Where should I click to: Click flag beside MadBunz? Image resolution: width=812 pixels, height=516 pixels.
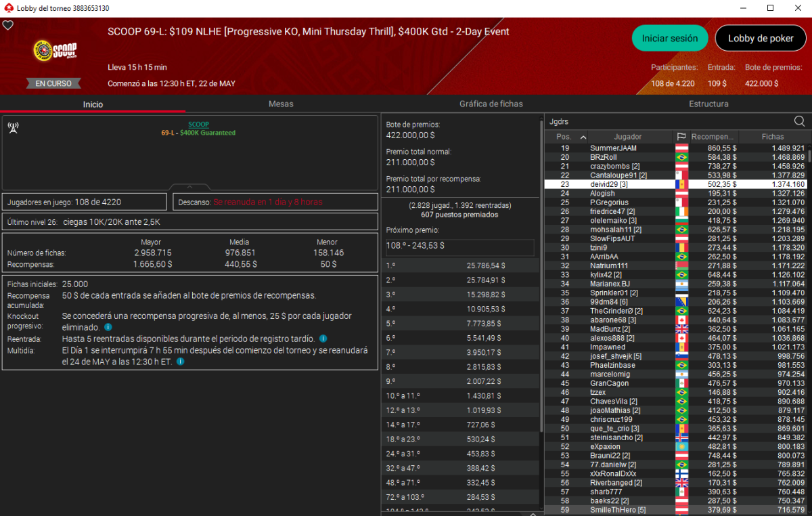pyautogui.click(x=681, y=329)
